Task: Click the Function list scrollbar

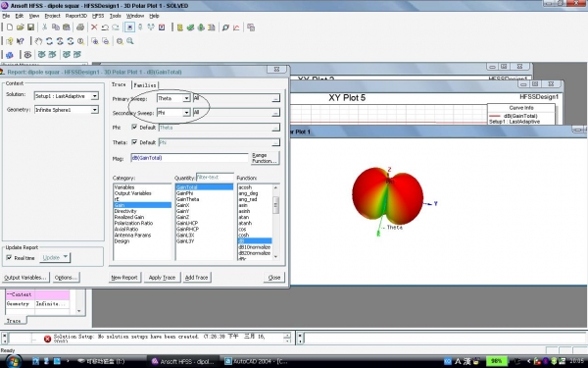Action: pyautogui.click(x=276, y=222)
